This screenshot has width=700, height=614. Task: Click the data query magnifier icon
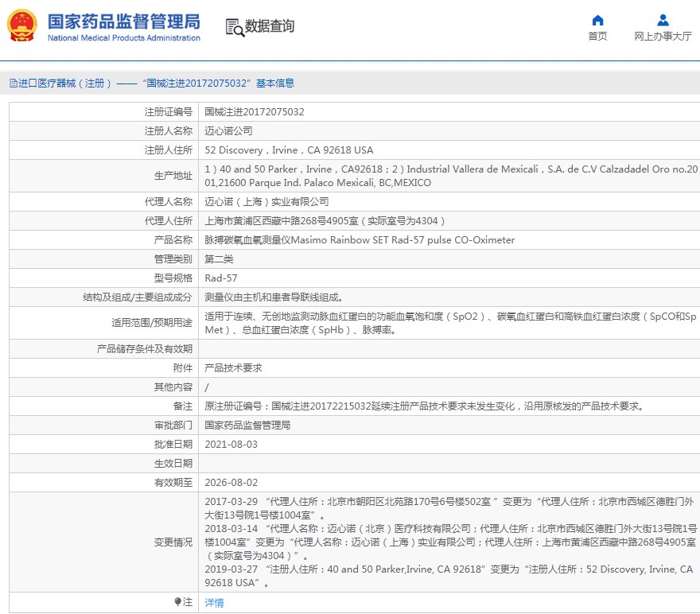[235, 27]
